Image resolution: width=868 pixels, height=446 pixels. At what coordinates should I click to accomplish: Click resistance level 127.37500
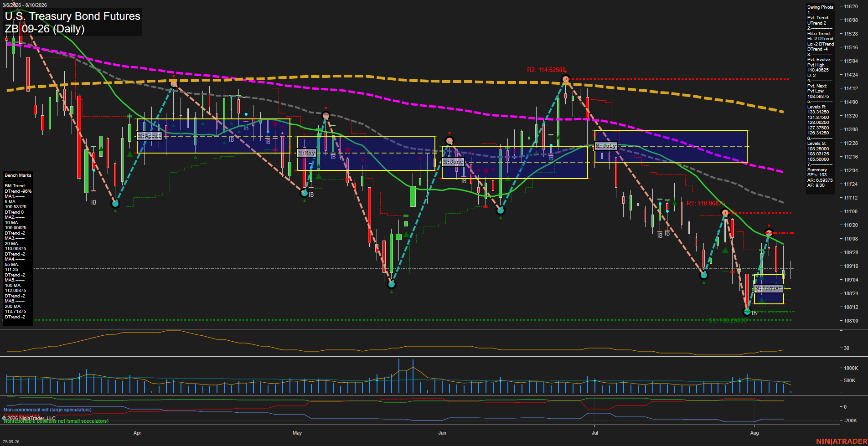(x=818, y=128)
